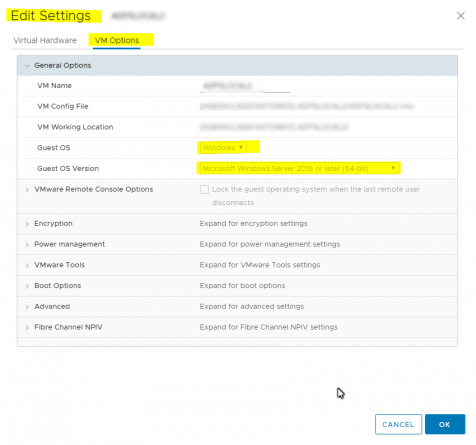This screenshot has width=476, height=445.
Task: Open the Guest OS Version dropdown
Action: (299, 168)
